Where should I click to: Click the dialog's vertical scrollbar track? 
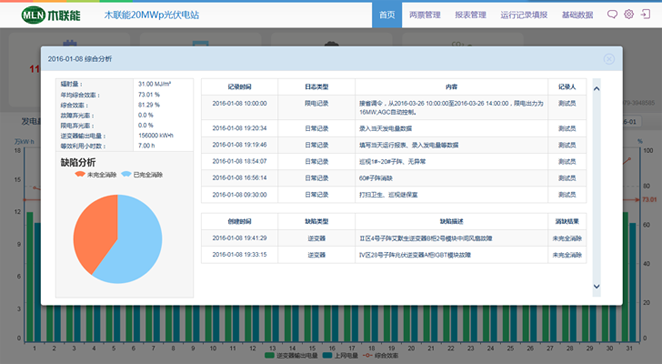597,187
